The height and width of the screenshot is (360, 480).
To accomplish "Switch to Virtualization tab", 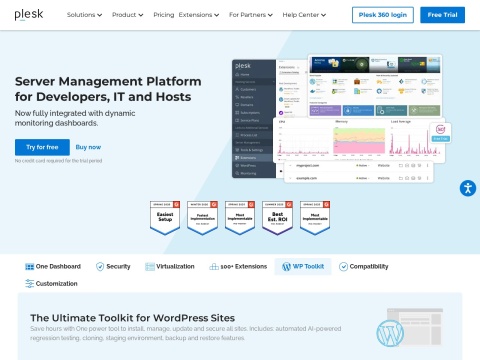I will (170, 267).
